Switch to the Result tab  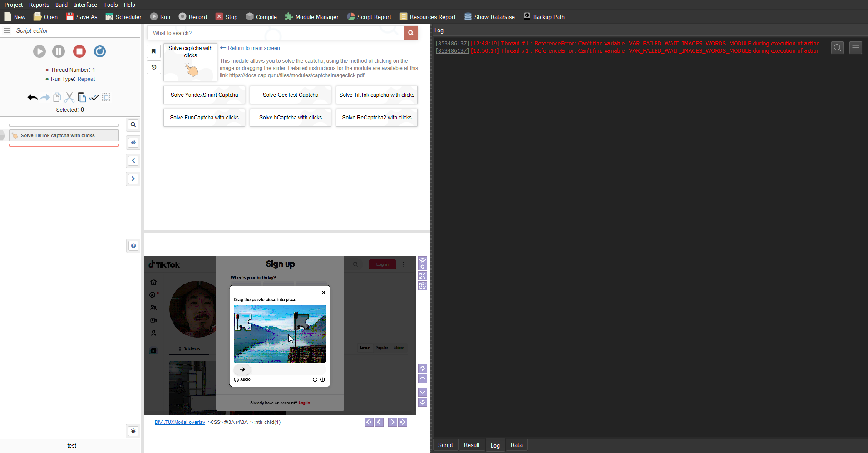coord(471,445)
